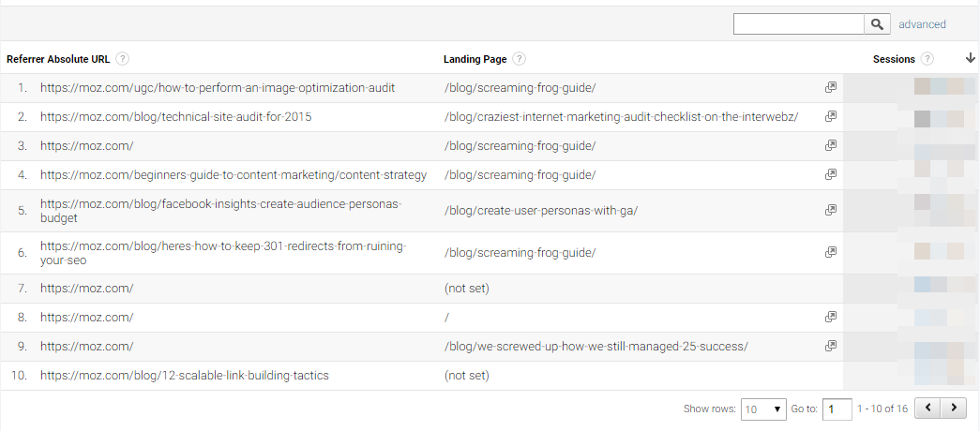Open external link icon for content-strategy row

830,174
